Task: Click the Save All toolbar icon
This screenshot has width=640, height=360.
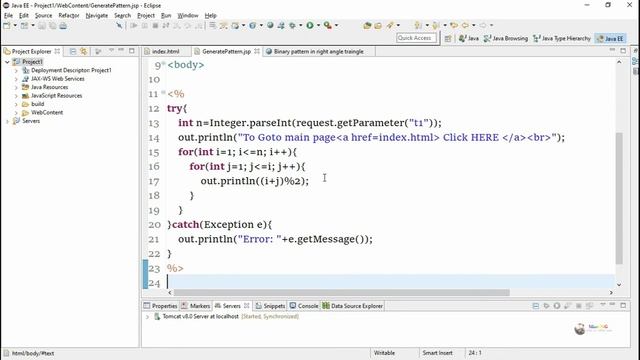Action: (x=53, y=26)
